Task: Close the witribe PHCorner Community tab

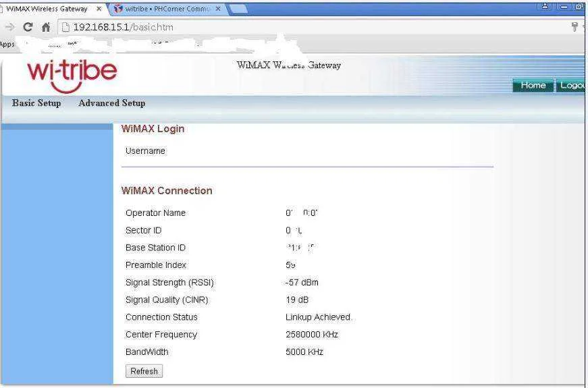Action: (218, 9)
